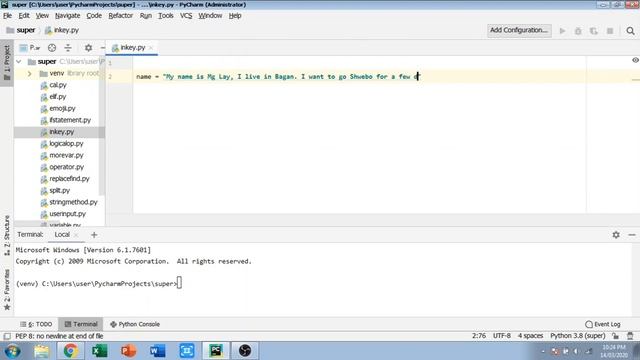Click the tool windows quick-access icon
The width and height of the screenshot is (640, 360).
7,336
